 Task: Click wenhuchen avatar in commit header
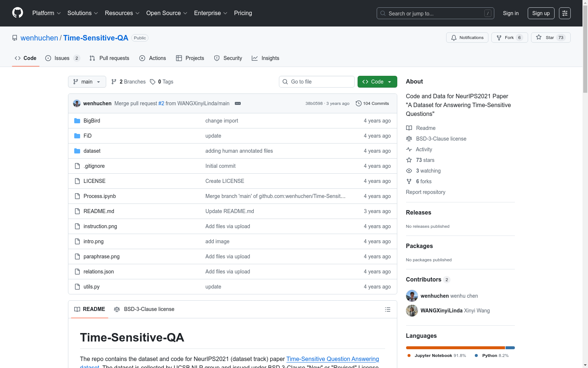pos(77,103)
